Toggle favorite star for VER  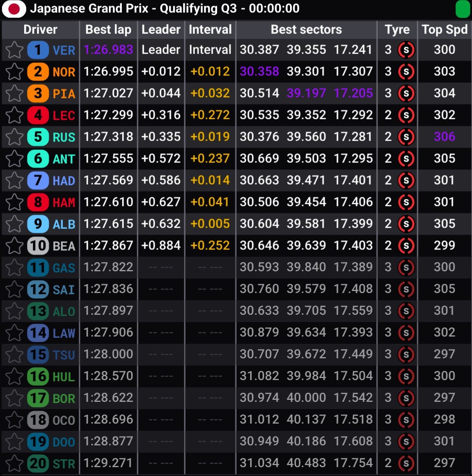(15, 50)
